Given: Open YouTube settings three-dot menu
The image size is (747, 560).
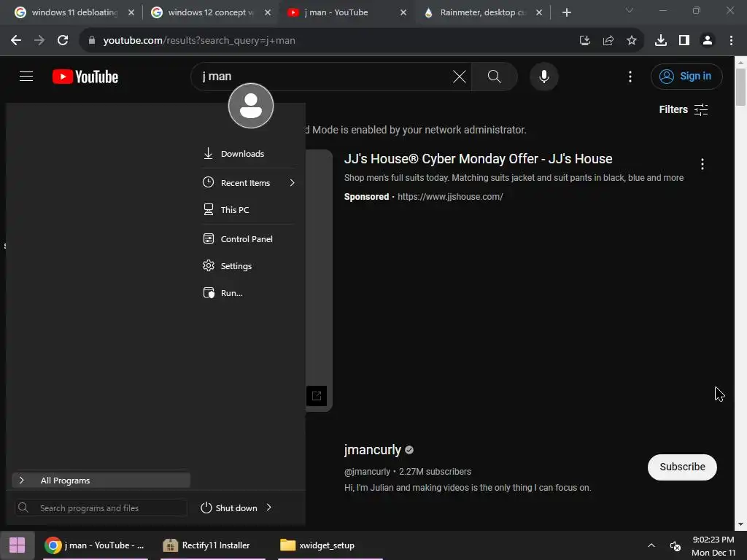Looking at the screenshot, I should tap(630, 77).
